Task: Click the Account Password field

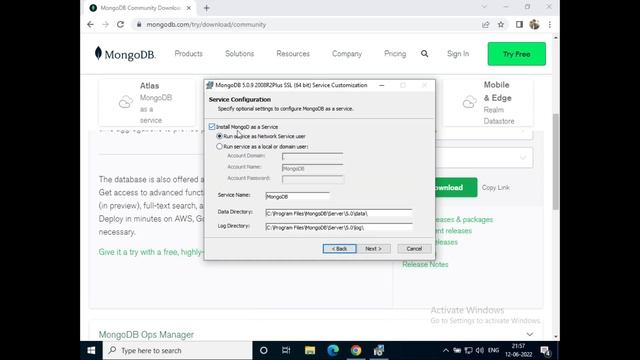Action: tap(313, 179)
